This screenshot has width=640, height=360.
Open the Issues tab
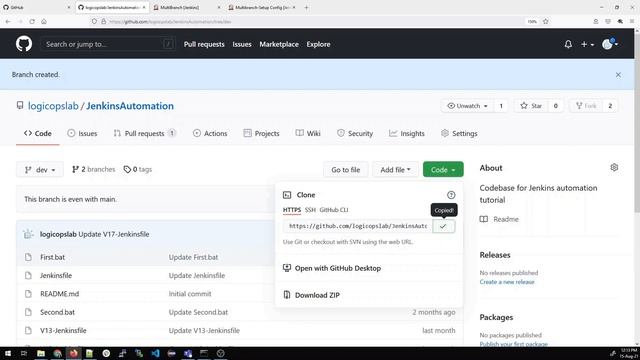pyautogui.click(x=82, y=133)
